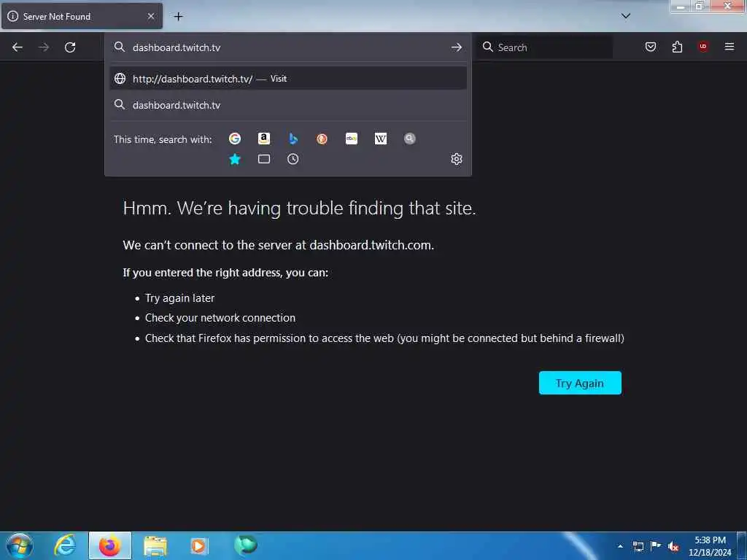Search this time with Amazon
Image resolution: width=747 pixels, height=560 pixels.
[263, 139]
